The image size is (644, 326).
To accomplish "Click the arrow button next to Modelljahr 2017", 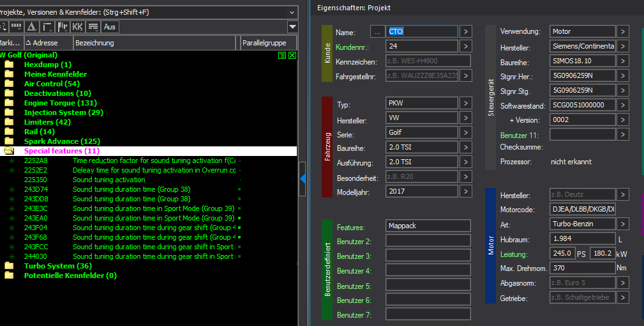I will 465,191.
